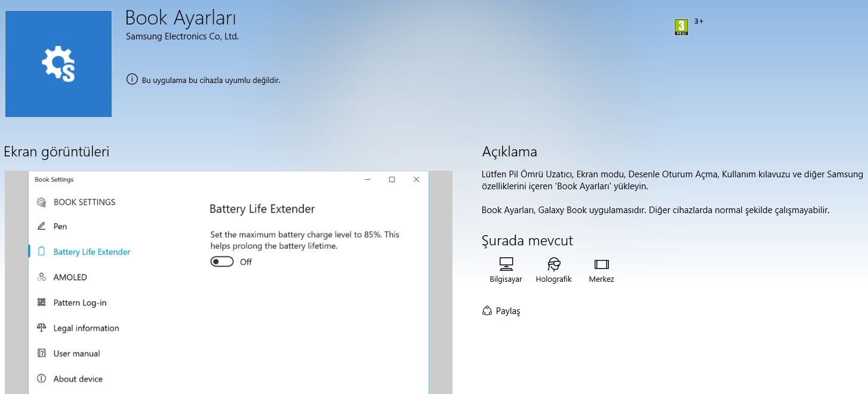
Task: Click the Merkez label
Action: pyautogui.click(x=601, y=279)
